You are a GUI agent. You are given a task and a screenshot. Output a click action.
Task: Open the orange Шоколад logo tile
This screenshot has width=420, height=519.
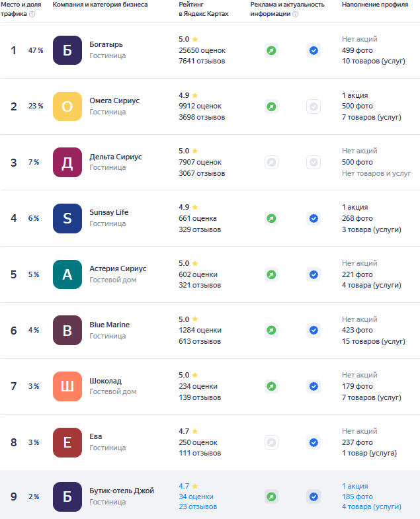[x=67, y=386]
